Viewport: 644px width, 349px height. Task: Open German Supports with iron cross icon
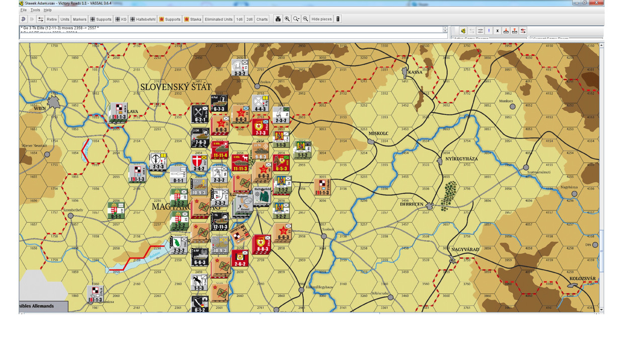tap(101, 19)
